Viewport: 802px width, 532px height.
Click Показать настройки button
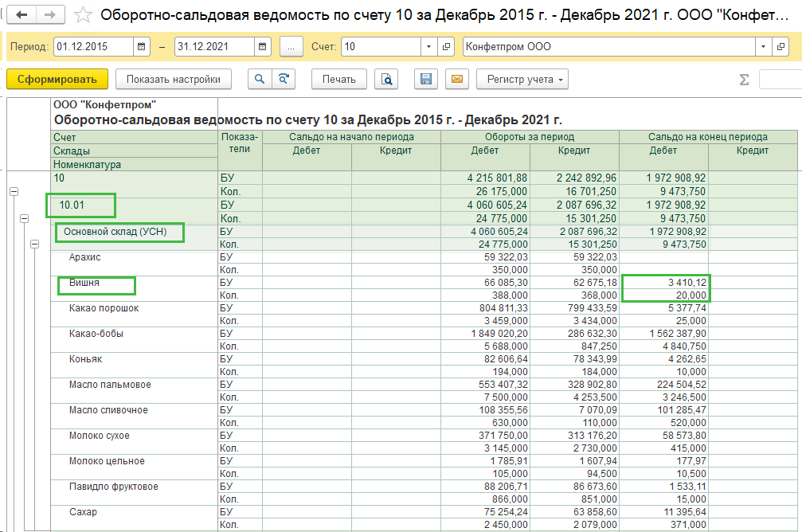pos(174,80)
